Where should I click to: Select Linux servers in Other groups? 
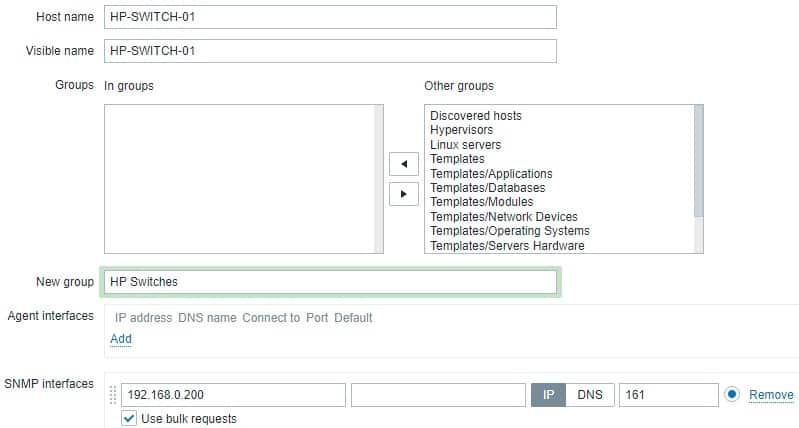465,145
